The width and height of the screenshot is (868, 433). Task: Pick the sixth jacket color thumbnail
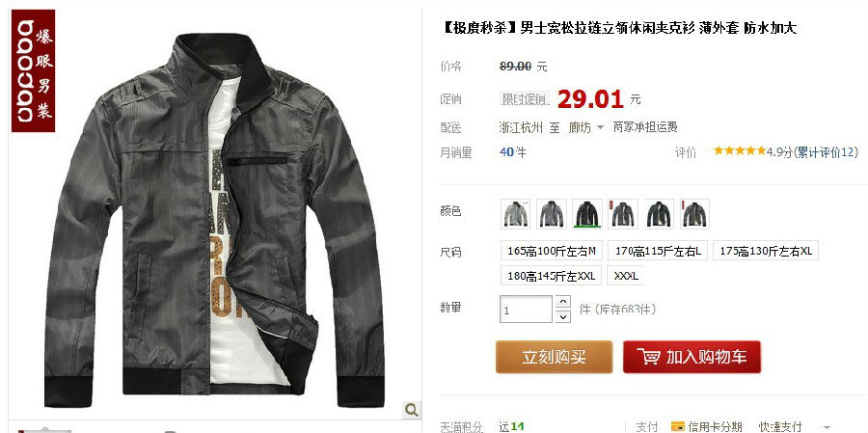pyautogui.click(x=694, y=214)
